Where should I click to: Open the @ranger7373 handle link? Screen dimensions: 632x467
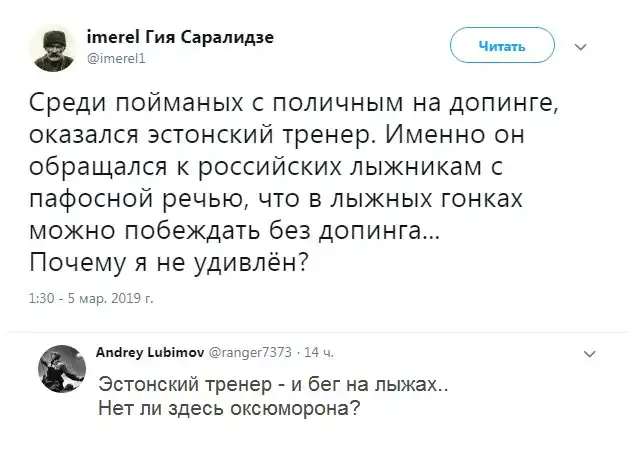tap(250, 352)
